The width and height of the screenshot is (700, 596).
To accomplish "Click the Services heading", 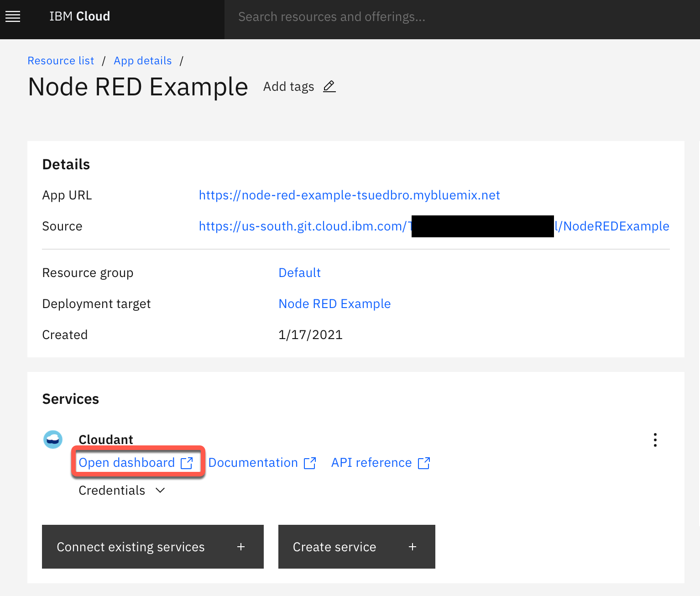I will (x=71, y=399).
